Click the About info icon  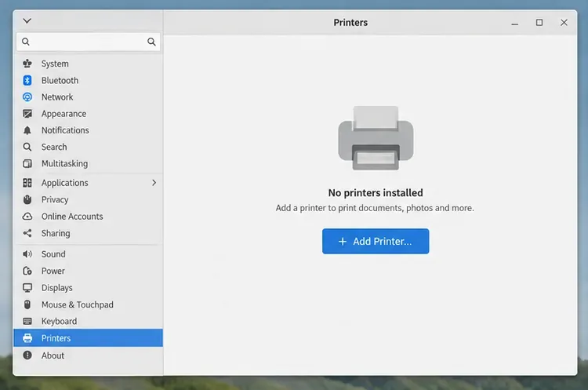27,355
